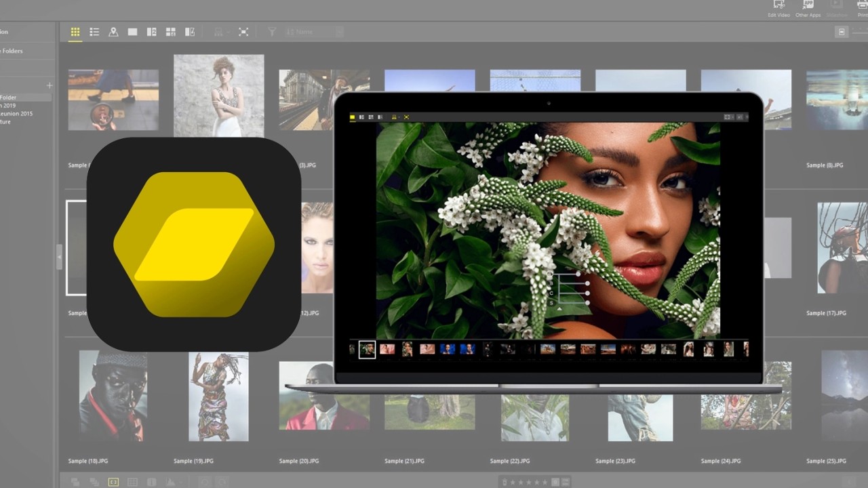Select single image viewer mode
868x488 pixels.
(132, 32)
